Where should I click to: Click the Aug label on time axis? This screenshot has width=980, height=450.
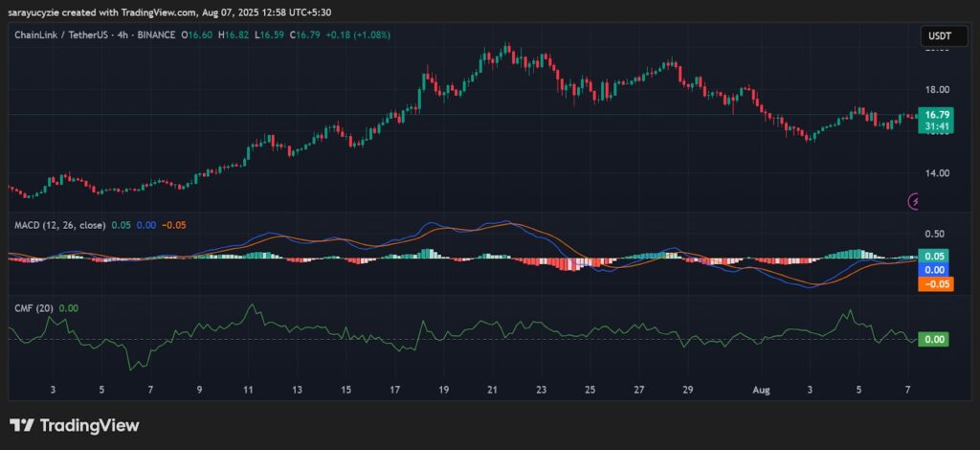(x=761, y=391)
